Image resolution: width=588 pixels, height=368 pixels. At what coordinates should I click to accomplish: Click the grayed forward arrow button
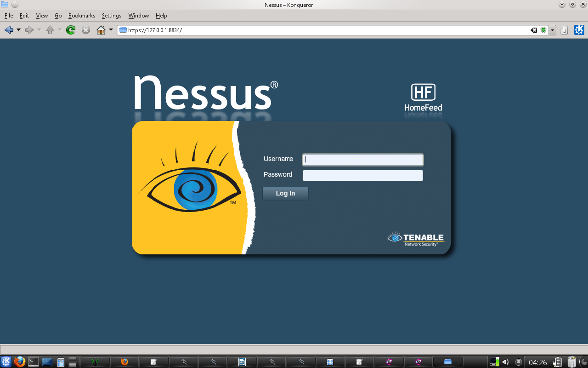[29, 30]
